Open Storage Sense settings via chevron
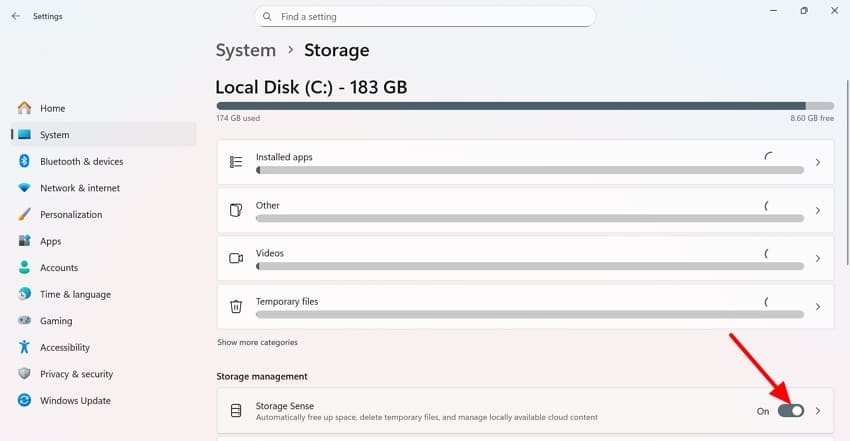 point(817,411)
